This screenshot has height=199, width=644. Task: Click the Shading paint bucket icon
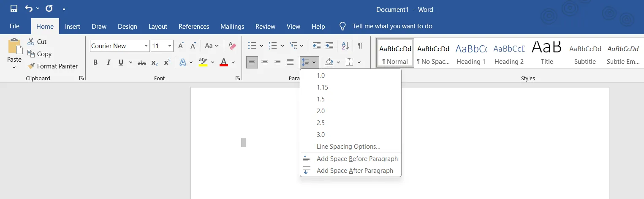329,62
